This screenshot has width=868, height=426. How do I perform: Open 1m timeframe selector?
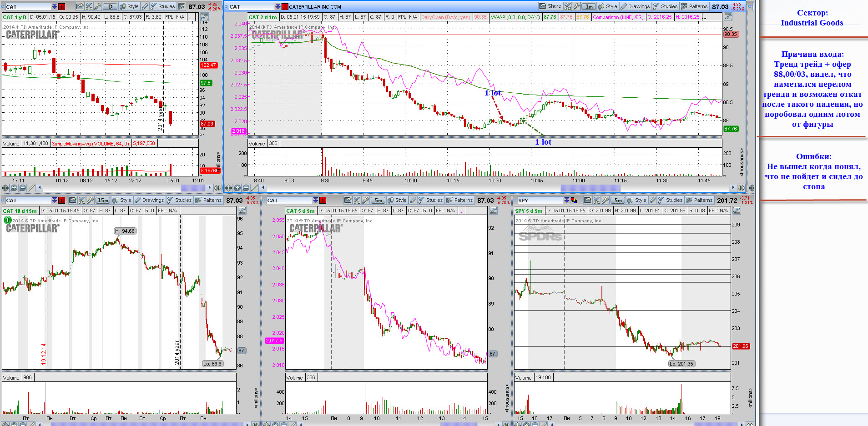589,6
